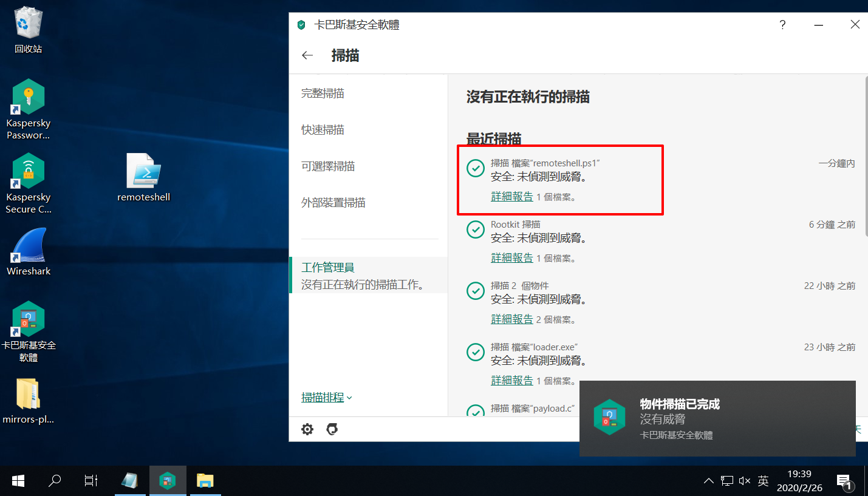Select the remoteshell PowerShell file on desktop
Screen dimensions: 868x496
[144, 177]
